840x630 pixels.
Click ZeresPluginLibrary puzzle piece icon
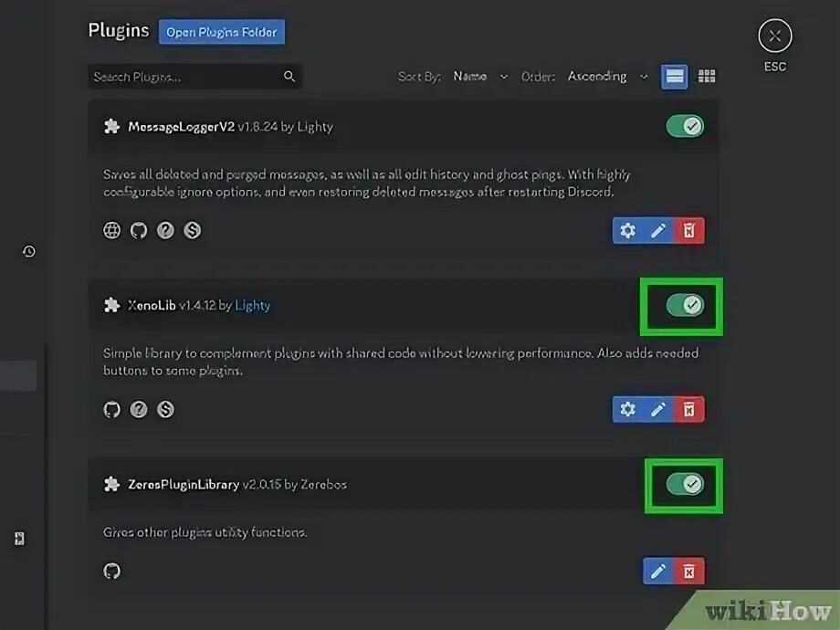click(x=111, y=484)
